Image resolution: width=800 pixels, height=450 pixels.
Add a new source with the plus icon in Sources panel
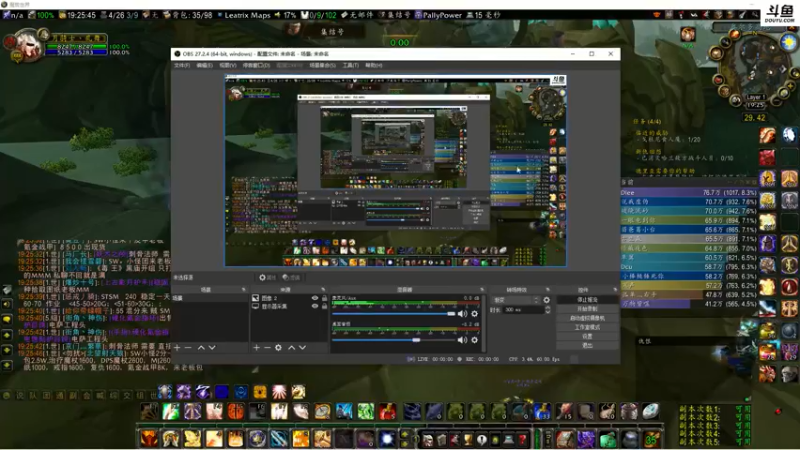(x=257, y=347)
